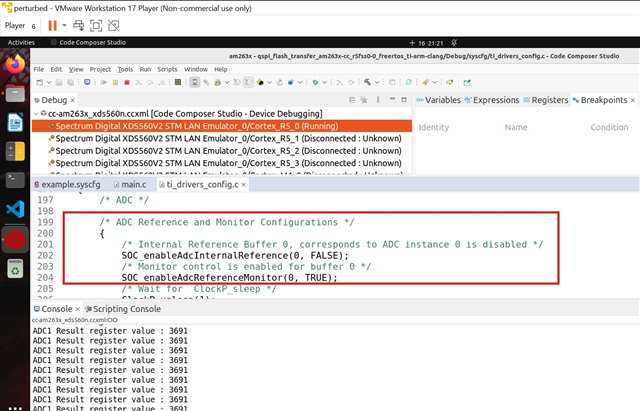
Task: Open the Trash from the dock
Action: [x=16, y=269]
